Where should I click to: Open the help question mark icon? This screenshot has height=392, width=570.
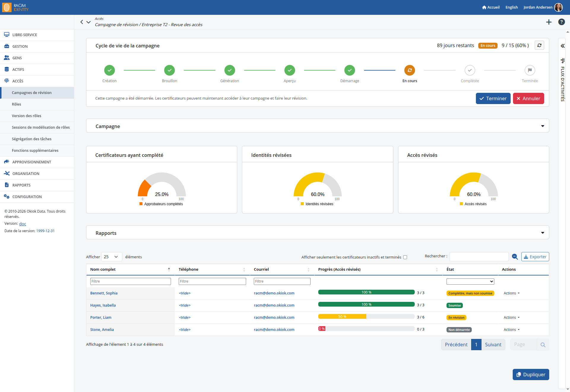[561, 22]
